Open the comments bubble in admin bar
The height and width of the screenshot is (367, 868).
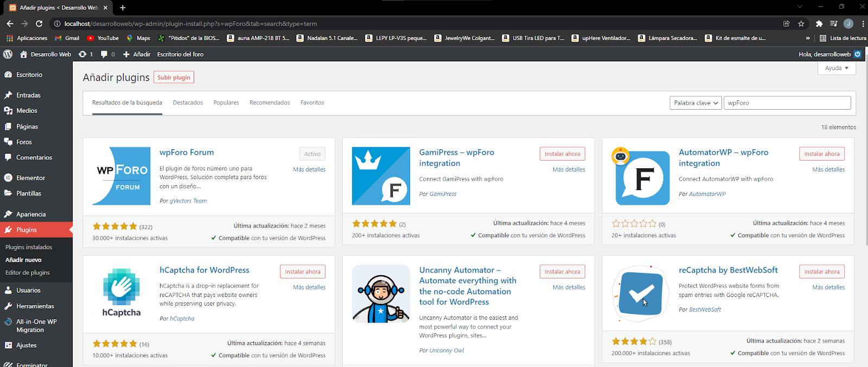click(107, 54)
